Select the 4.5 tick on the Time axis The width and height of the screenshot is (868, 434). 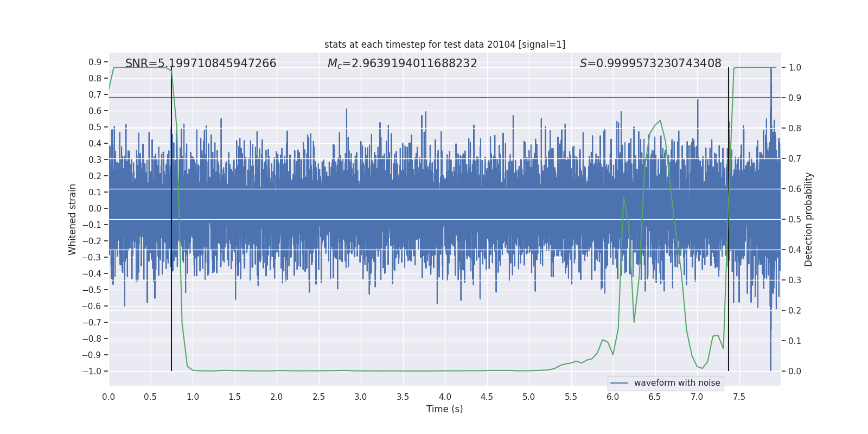click(x=487, y=397)
